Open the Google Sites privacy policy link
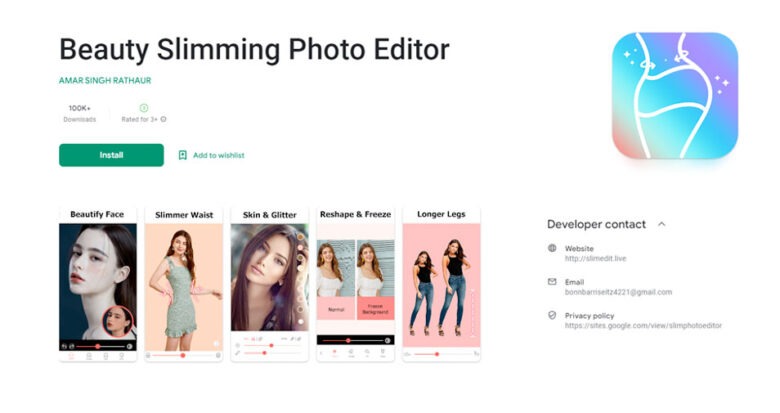Viewport: 780px width, 413px height. tap(643, 325)
